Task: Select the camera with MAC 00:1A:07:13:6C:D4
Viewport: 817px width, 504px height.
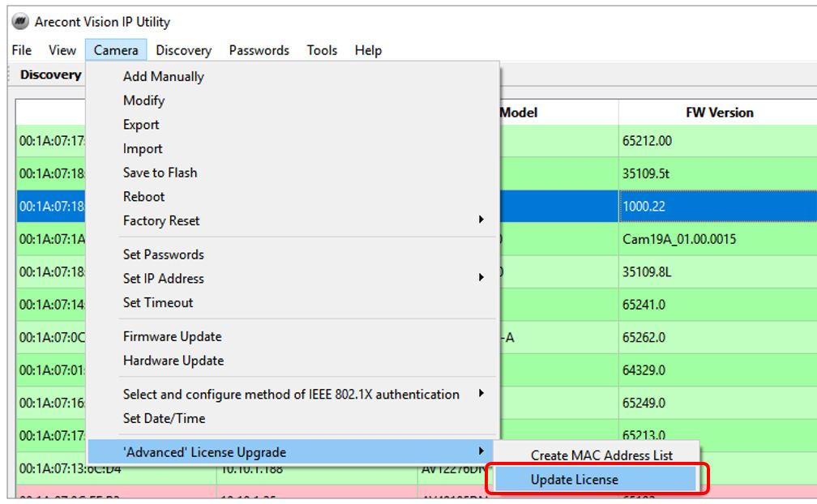Action: click(71, 469)
